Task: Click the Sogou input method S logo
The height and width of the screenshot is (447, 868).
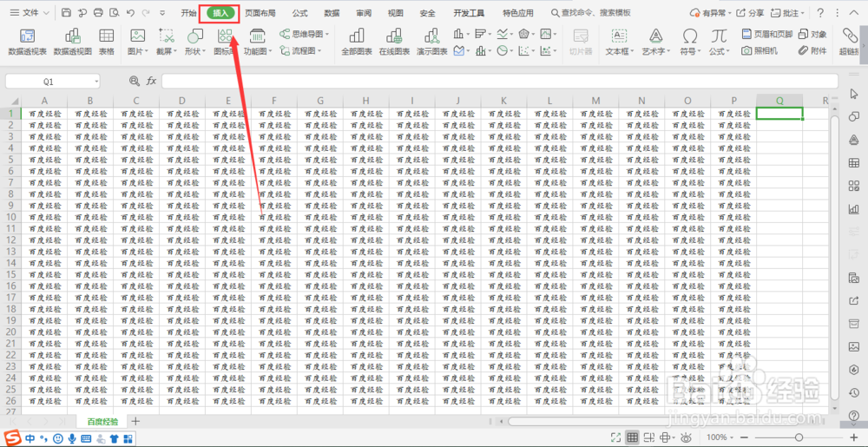Action: pyautogui.click(x=12, y=438)
